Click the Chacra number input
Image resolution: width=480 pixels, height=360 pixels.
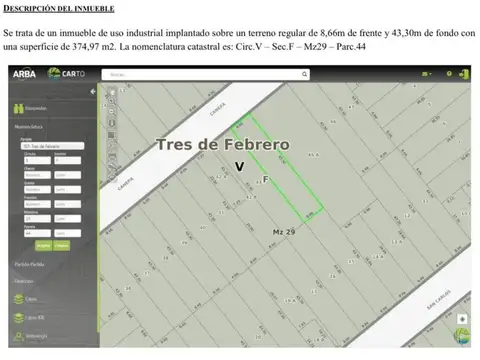click(x=37, y=175)
